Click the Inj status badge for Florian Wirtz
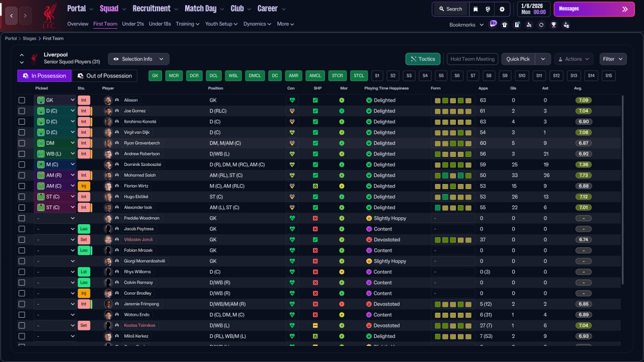This screenshot has width=644, height=362. [84, 186]
